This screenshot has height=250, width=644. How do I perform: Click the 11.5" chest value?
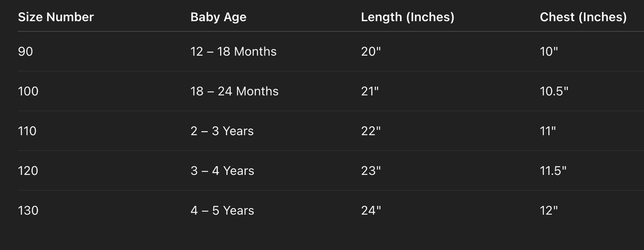(553, 171)
